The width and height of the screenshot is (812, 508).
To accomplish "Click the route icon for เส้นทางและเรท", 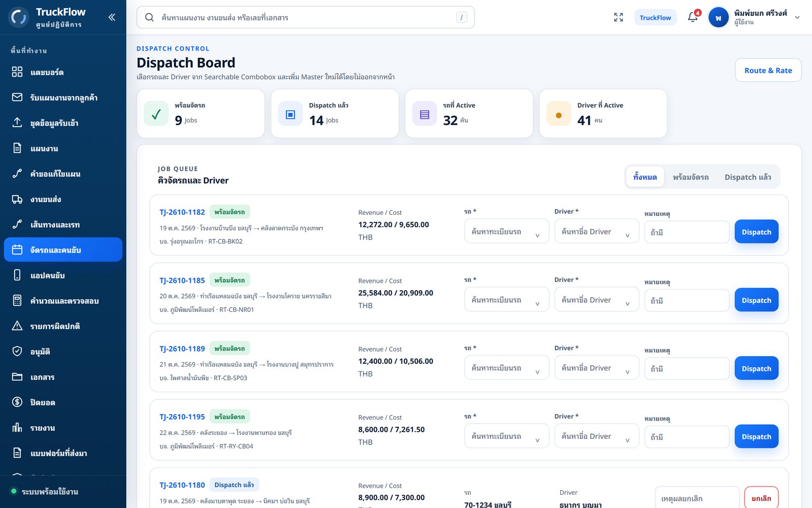I will (x=17, y=225).
